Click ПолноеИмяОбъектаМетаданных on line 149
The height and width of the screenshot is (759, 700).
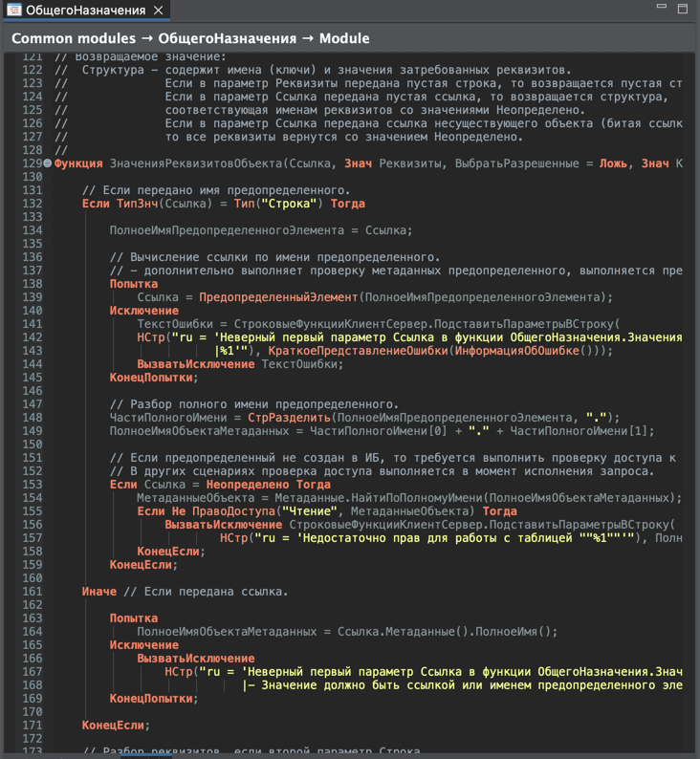pos(199,431)
